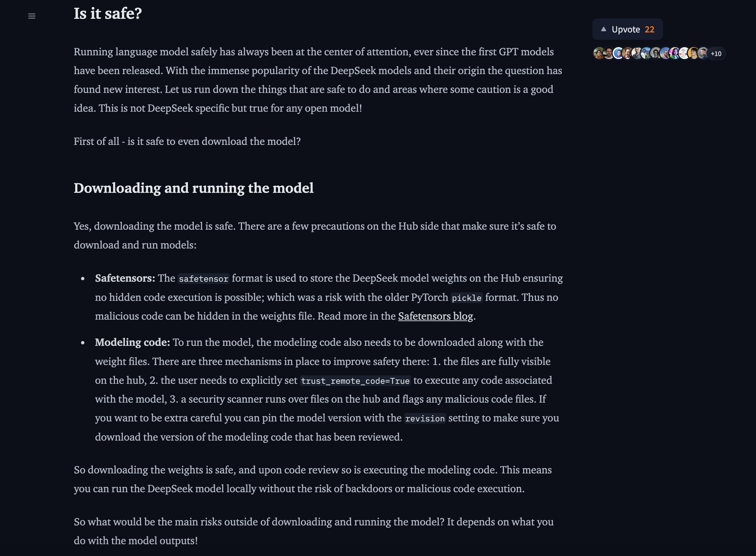Click the revision inline code snippet
The image size is (756, 556).
(x=425, y=418)
